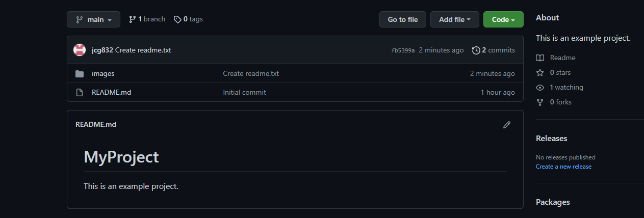Click the jcg832 user avatar
The width and height of the screenshot is (644, 218).
pyautogui.click(x=80, y=50)
